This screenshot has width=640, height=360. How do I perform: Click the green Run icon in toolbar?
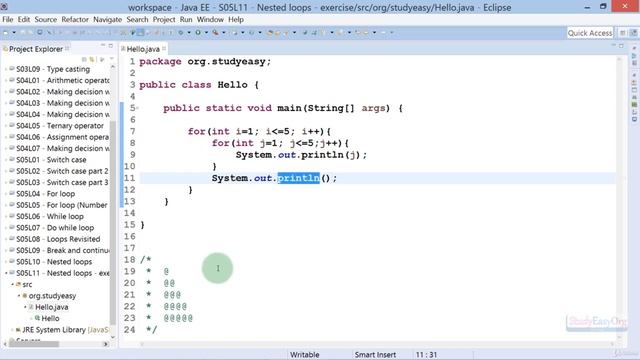tap(198, 33)
